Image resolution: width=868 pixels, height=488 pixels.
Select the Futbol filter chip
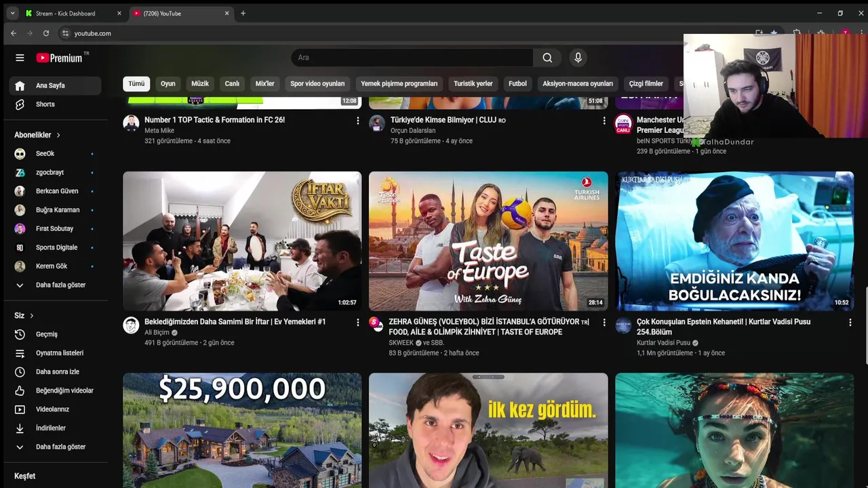tap(517, 83)
